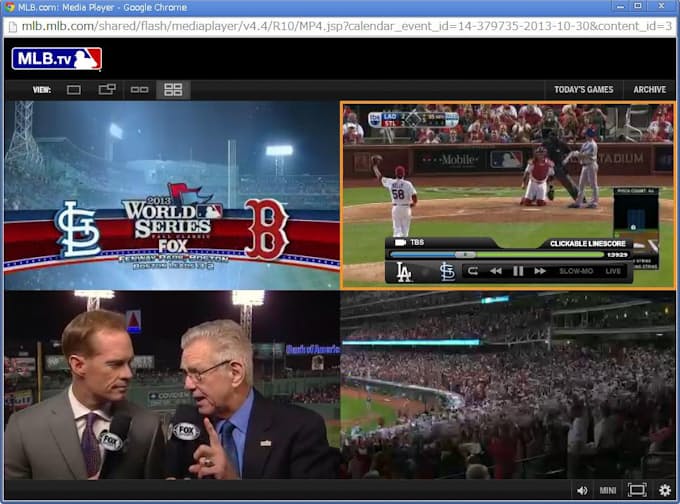The height and width of the screenshot is (504, 680).
Task: Open the ARCHIVE tab
Action: (x=649, y=90)
